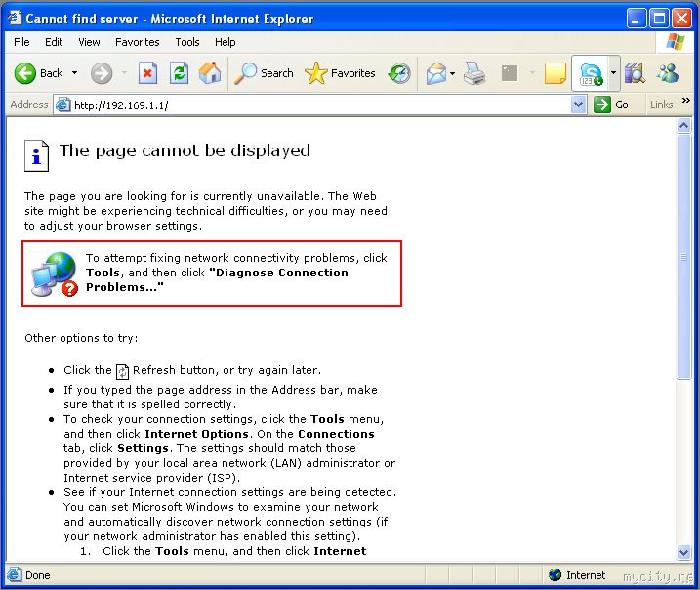
Task: Open the Tools menu
Action: [187, 42]
